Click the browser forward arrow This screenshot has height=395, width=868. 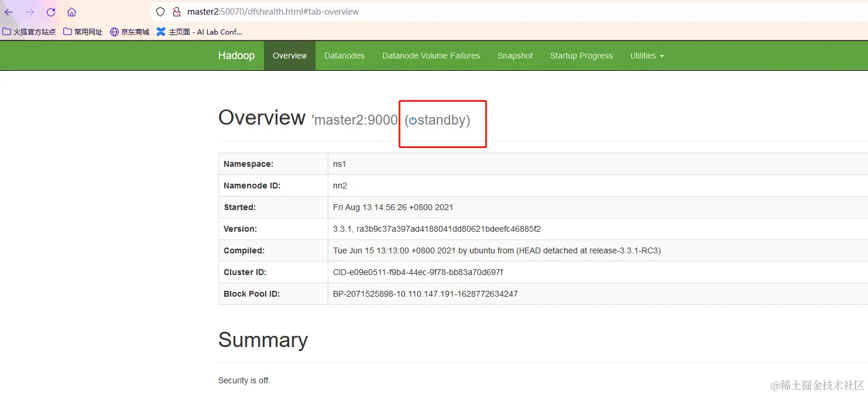tap(30, 12)
